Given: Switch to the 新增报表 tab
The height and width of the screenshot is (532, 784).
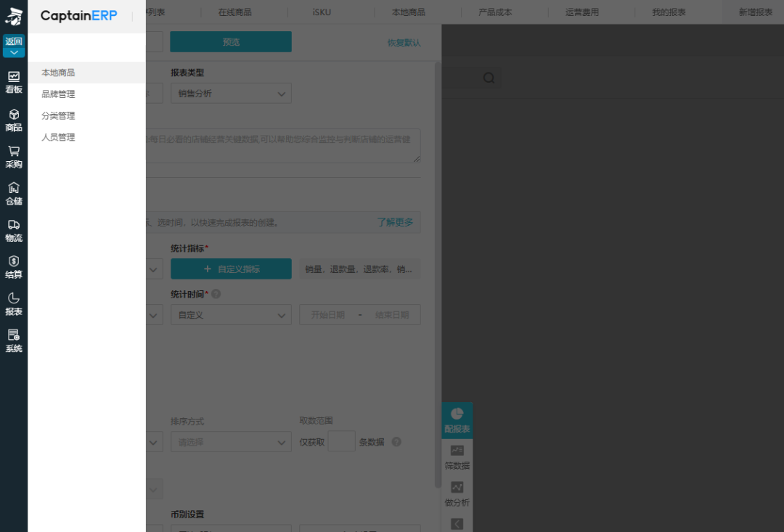Looking at the screenshot, I should coord(756,12).
